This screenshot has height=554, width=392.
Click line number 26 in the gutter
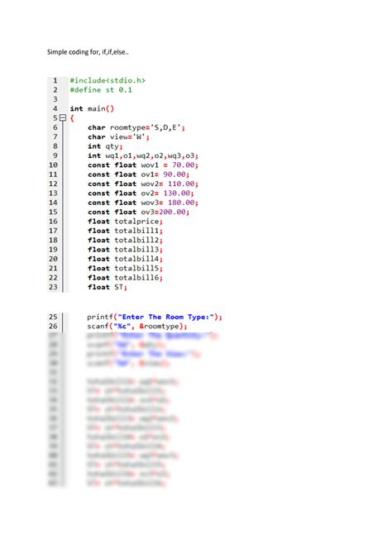pyautogui.click(x=53, y=326)
